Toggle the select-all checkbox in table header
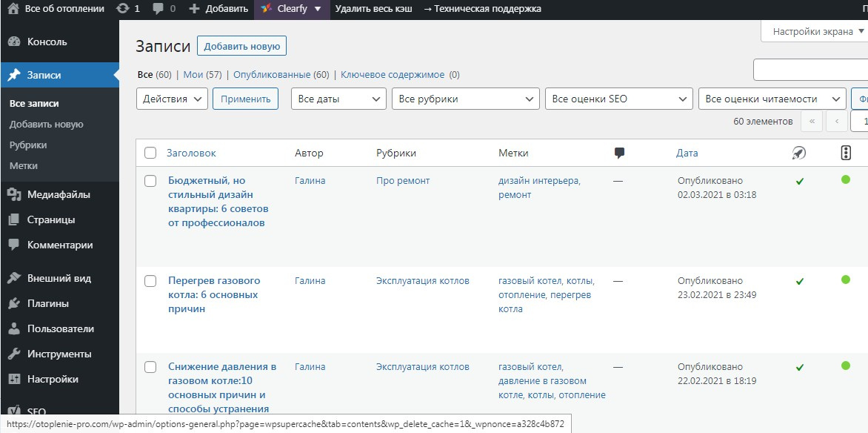The image size is (868, 433). (x=150, y=153)
